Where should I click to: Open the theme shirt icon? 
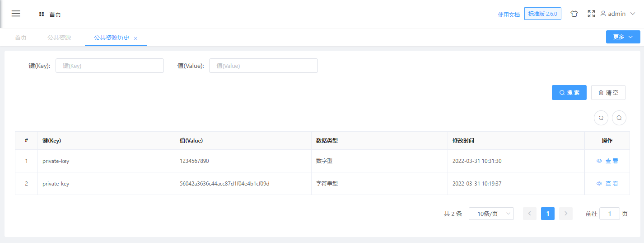tap(574, 14)
